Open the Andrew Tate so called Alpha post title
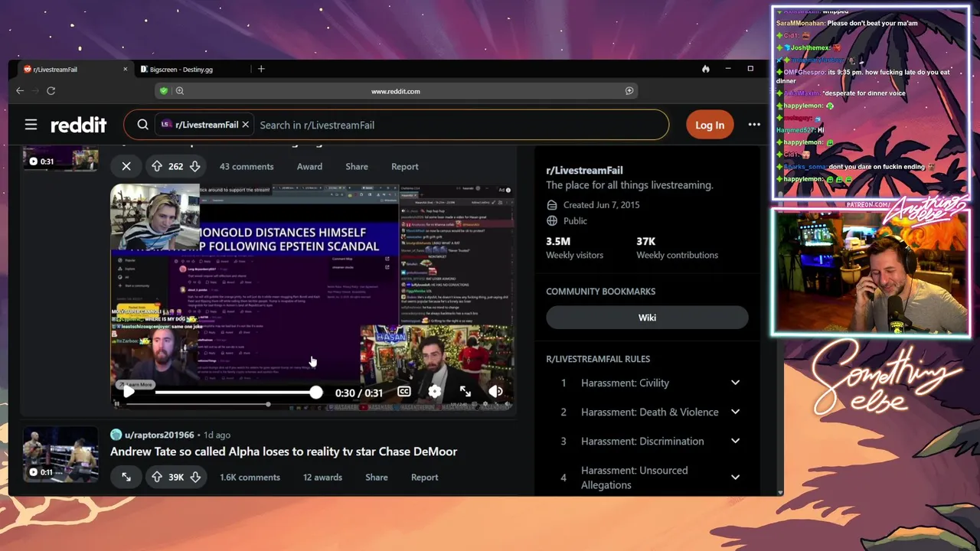 (x=283, y=452)
